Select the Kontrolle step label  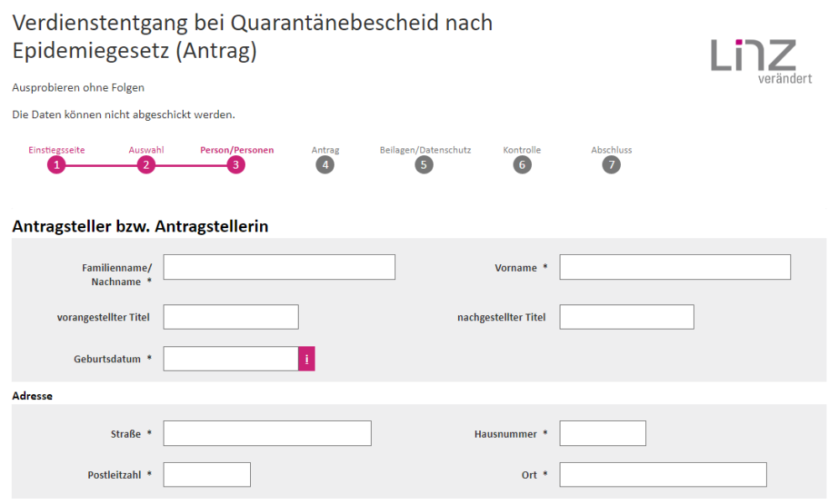pos(522,149)
